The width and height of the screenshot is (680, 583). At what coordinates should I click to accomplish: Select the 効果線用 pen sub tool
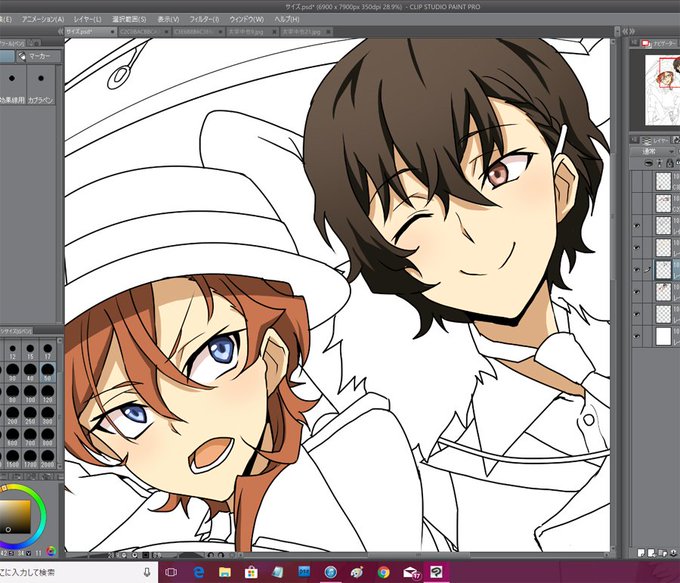click(x=12, y=85)
